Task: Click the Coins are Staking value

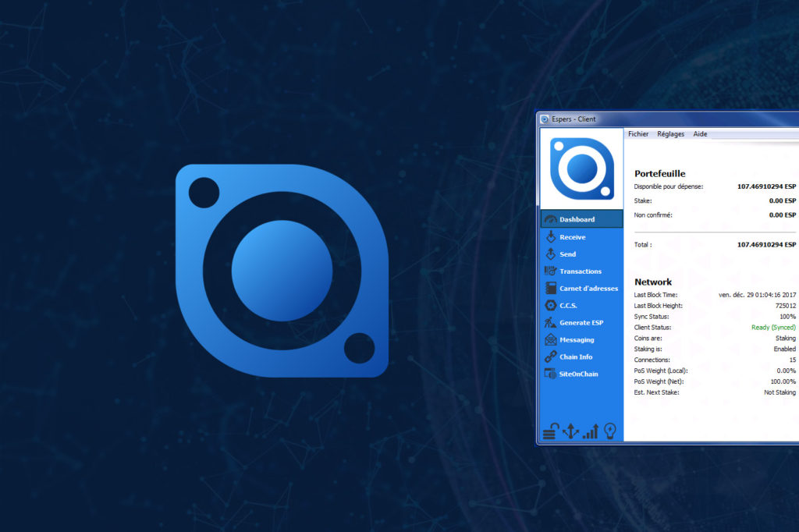Action: coord(786,338)
